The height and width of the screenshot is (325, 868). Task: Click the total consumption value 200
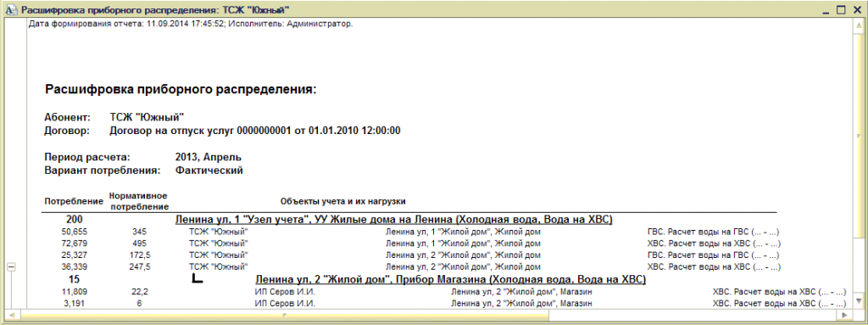click(x=75, y=220)
